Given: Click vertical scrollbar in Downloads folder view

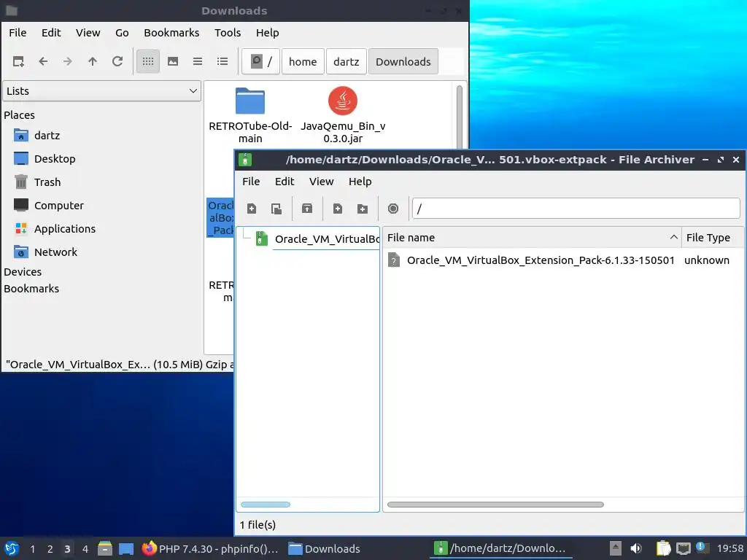Looking at the screenshot, I should coord(460,117).
